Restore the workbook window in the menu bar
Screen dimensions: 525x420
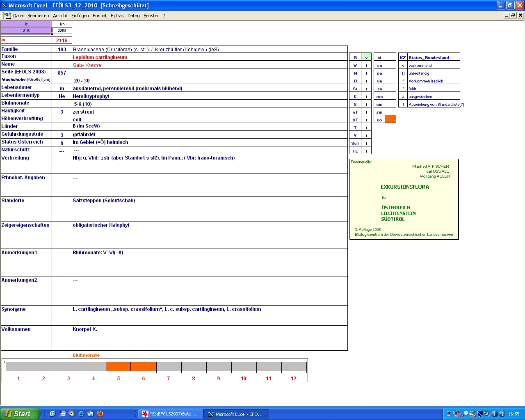click(513, 15)
